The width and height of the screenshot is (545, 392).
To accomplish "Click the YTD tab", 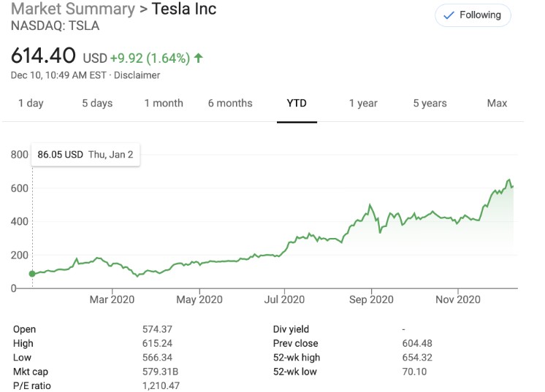I will tap(297, 103).
